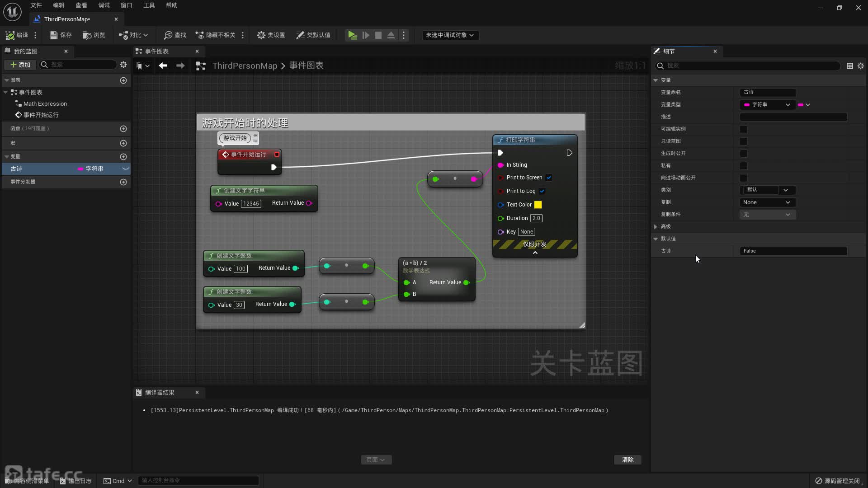
Task: Open Help menu
Action: click(x=172, y=5)
